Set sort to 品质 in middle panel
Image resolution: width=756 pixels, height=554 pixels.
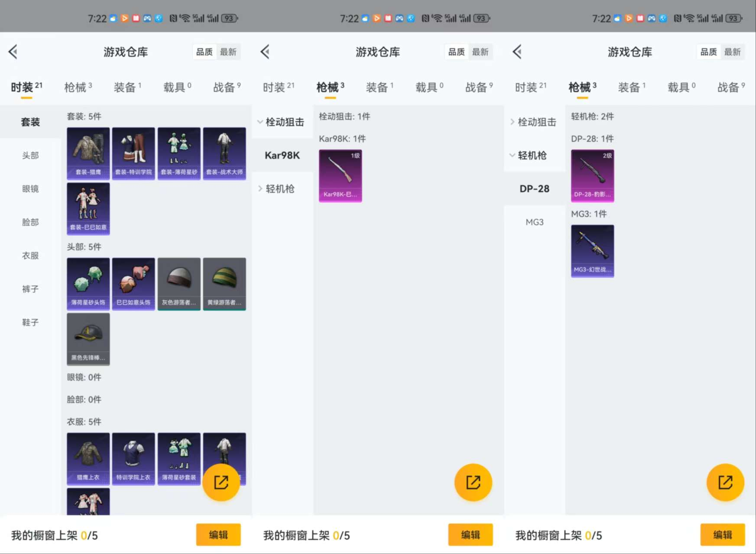click(456, 52)
